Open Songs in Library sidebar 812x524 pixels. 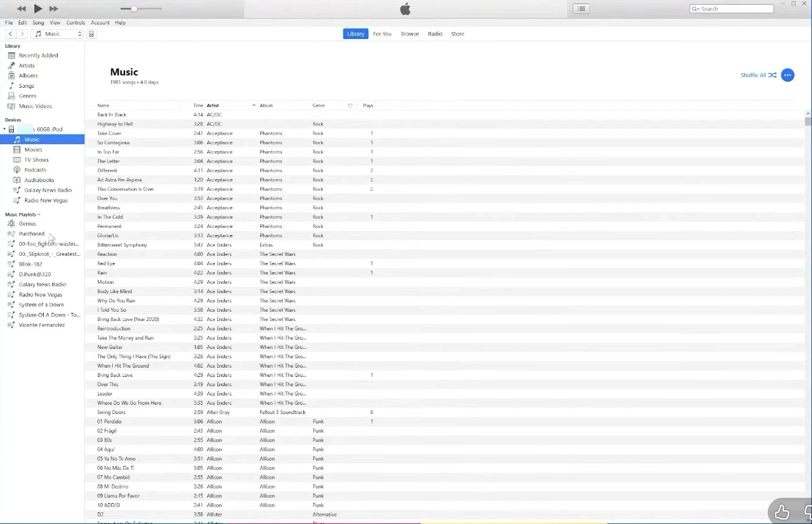26,86
